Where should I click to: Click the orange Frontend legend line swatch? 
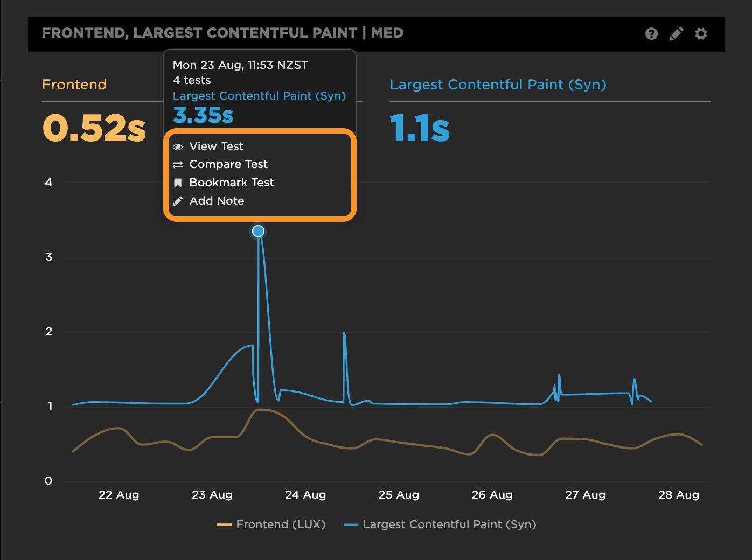[x=224, y=524]
